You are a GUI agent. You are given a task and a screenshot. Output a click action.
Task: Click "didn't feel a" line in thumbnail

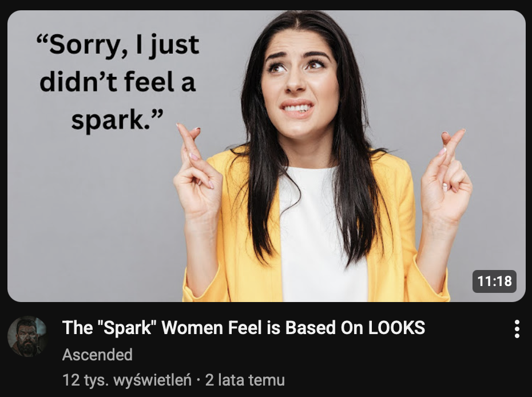click(118, 82)
